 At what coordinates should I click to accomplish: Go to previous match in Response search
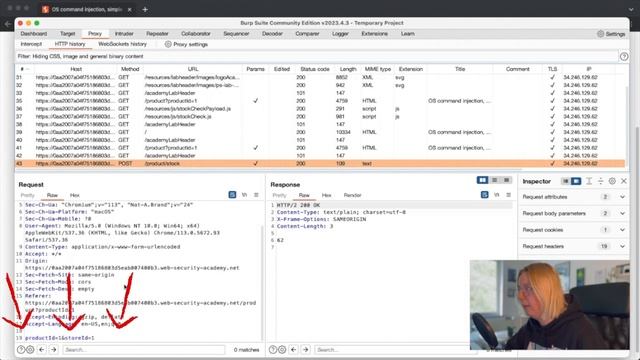(x=293, y=350)
